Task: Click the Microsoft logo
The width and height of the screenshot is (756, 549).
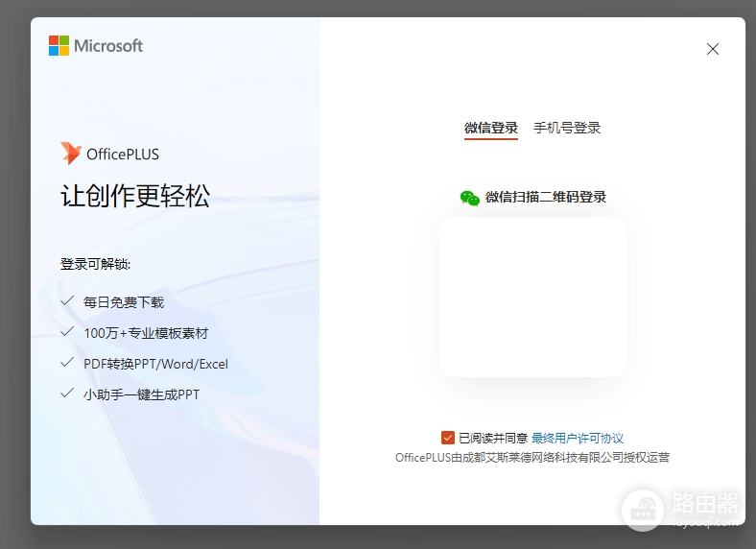Action: pos(96,46)
